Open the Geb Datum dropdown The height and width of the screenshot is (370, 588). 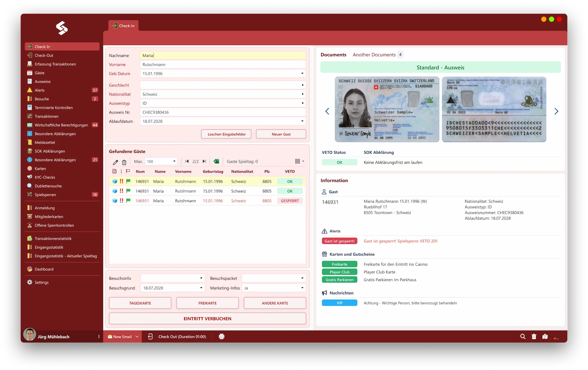(302, 73)
